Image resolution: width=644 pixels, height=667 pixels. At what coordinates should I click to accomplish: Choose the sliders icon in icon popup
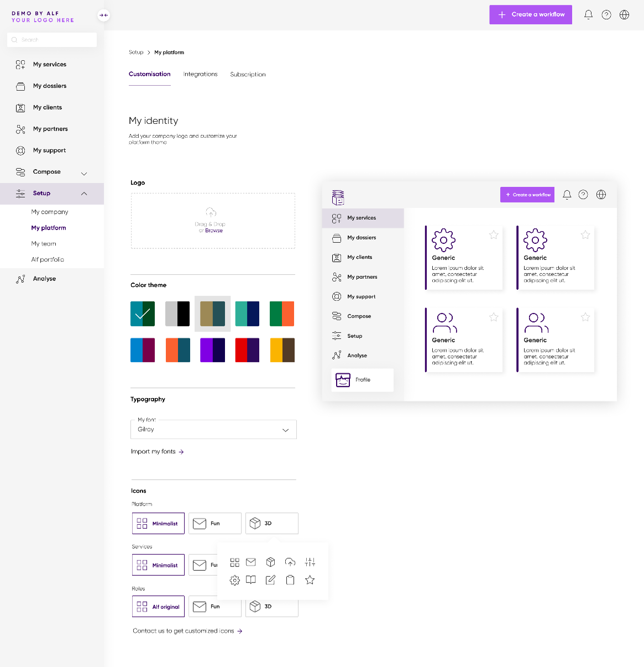[310, 562]
